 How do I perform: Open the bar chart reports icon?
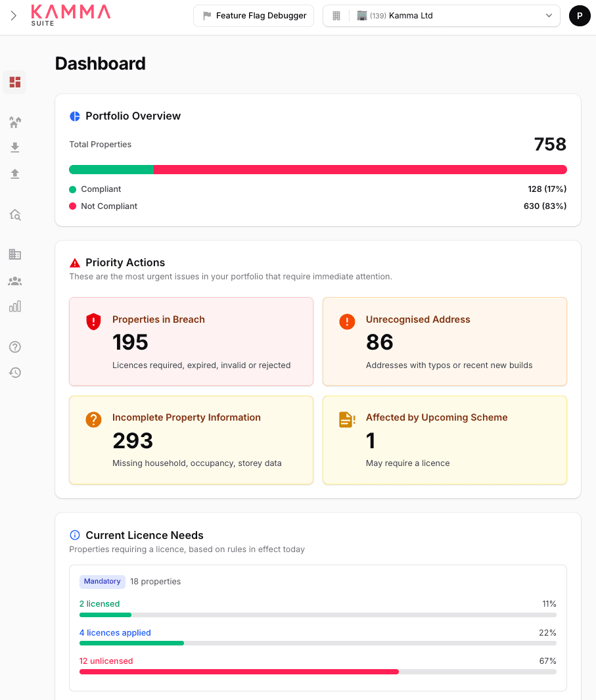pos(14,306)
